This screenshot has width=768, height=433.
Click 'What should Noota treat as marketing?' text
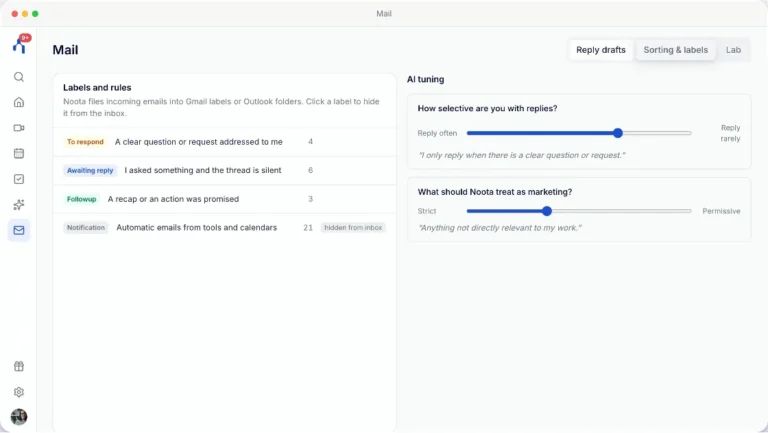click(x=495, y=192)
